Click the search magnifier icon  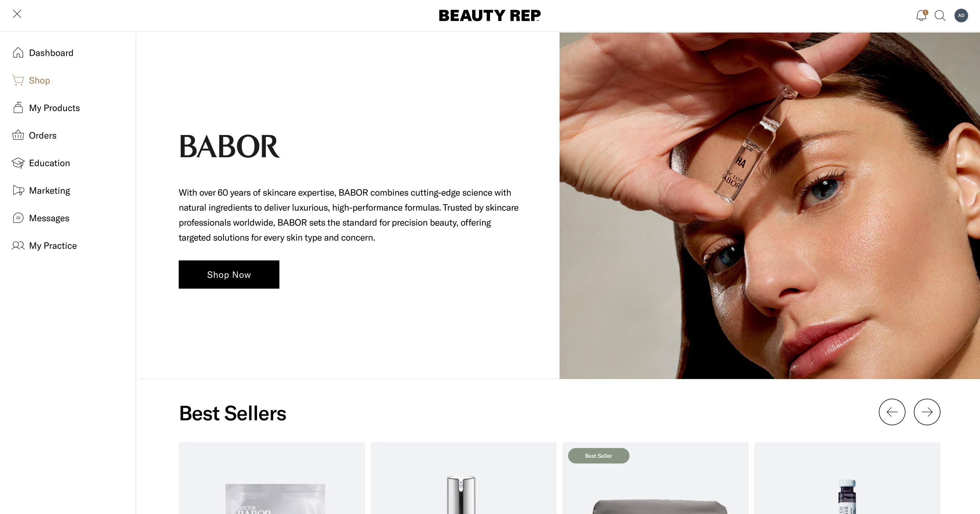coord(940,16)
